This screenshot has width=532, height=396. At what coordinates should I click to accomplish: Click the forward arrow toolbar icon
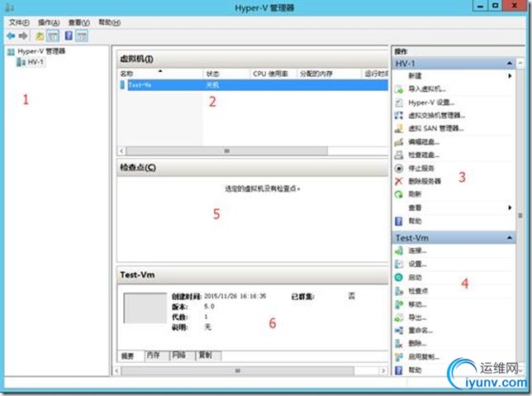pyautogui.click(x=23, y=36)
